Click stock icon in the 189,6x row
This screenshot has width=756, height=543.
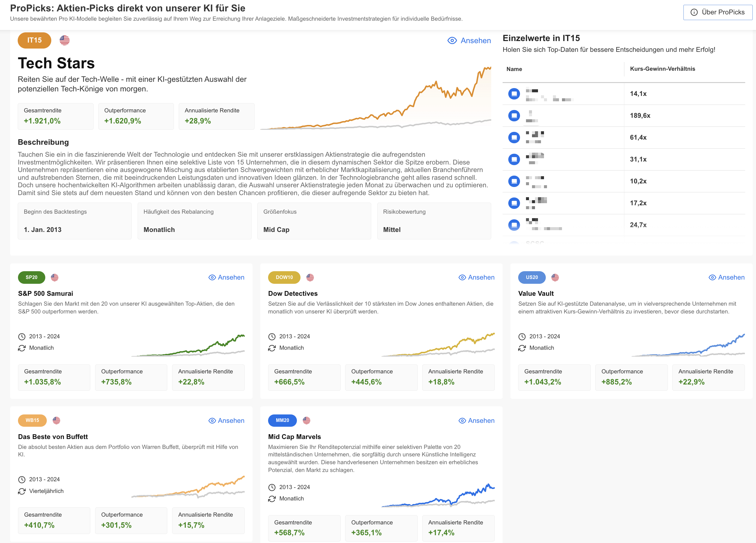tap(514, 116)
